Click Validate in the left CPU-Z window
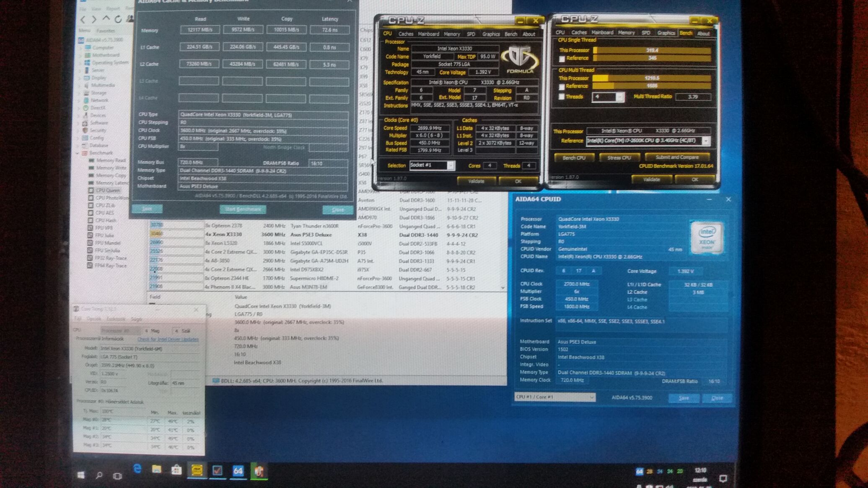The width and height of the screenshot is (868, 488). (x=476, y=181)
